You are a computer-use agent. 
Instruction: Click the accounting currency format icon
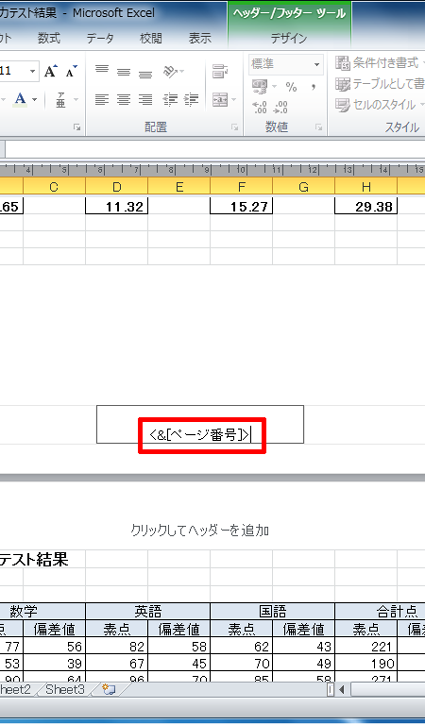click(x=260, y=86)
